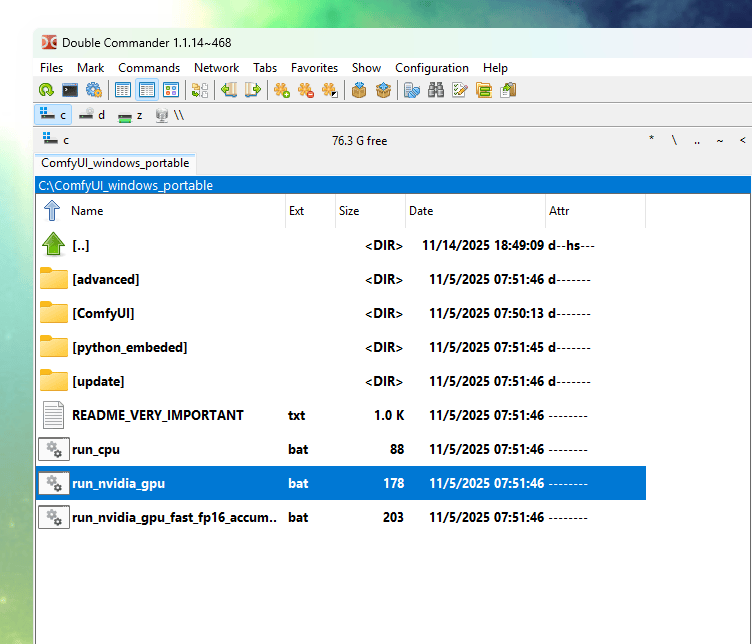Switch to the thumbnails view icon

click(171, 90)
